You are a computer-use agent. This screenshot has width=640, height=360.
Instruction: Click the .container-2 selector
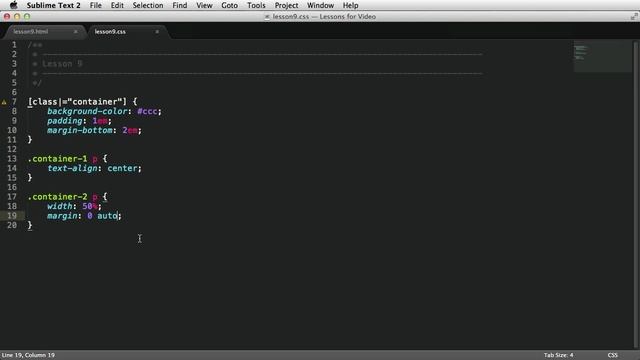click(58, 197)
